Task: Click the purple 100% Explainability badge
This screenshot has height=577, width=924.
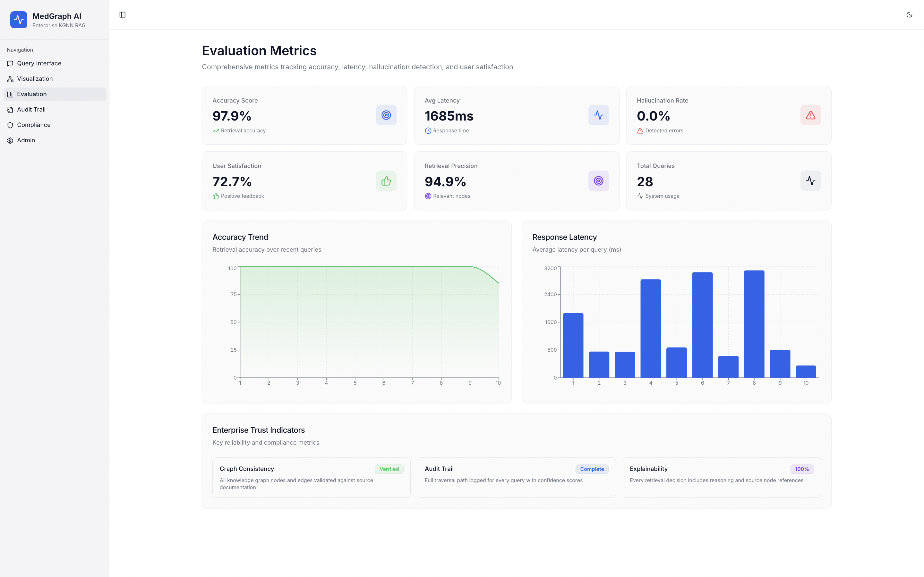Action: click(x=801, y=469)
